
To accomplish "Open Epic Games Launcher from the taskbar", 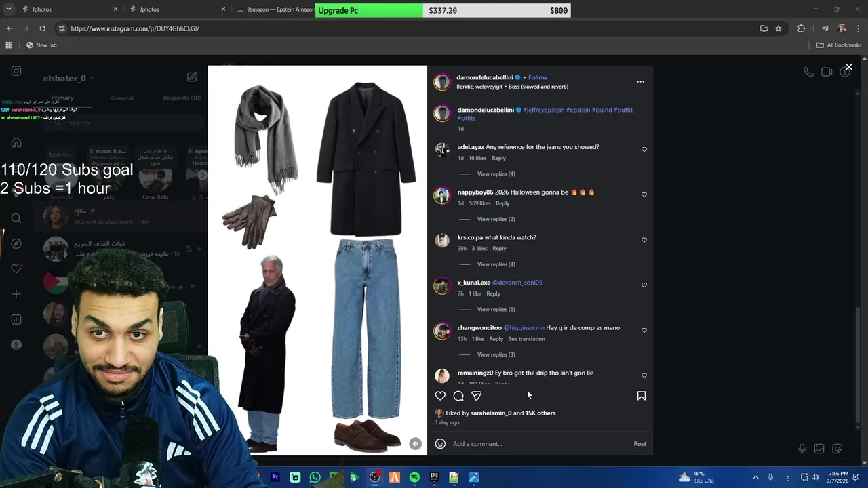I will click(x=434, y=477).
